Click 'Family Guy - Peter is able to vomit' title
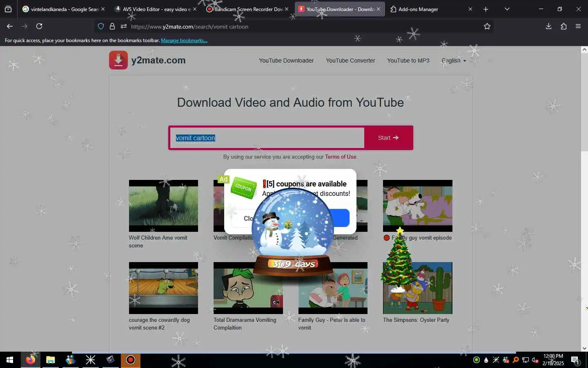The width and height of the screenshot is (588, 368). pyautogui.click(x=332, y=324)
